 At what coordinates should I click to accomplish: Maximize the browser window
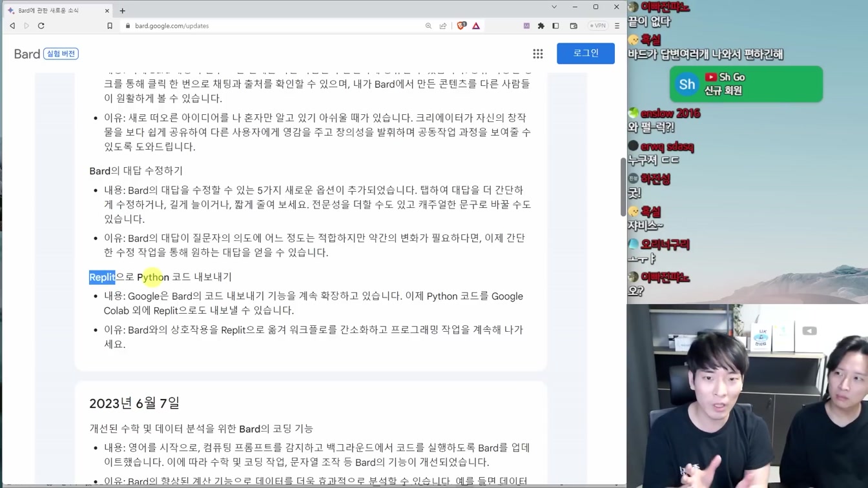(595, 7)
